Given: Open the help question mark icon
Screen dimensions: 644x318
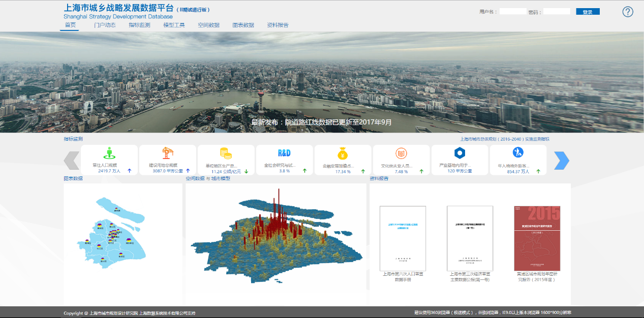Looking at the screenshot, I should click(628, 12).
